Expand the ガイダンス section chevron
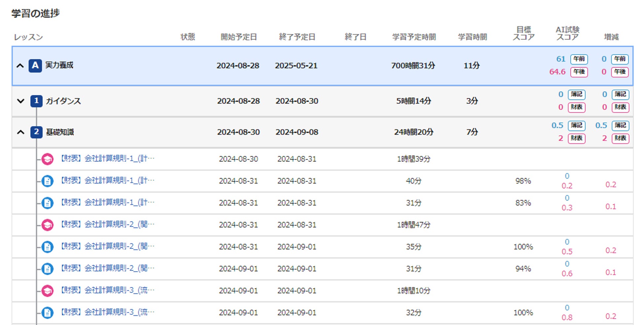 click(20, 101)
